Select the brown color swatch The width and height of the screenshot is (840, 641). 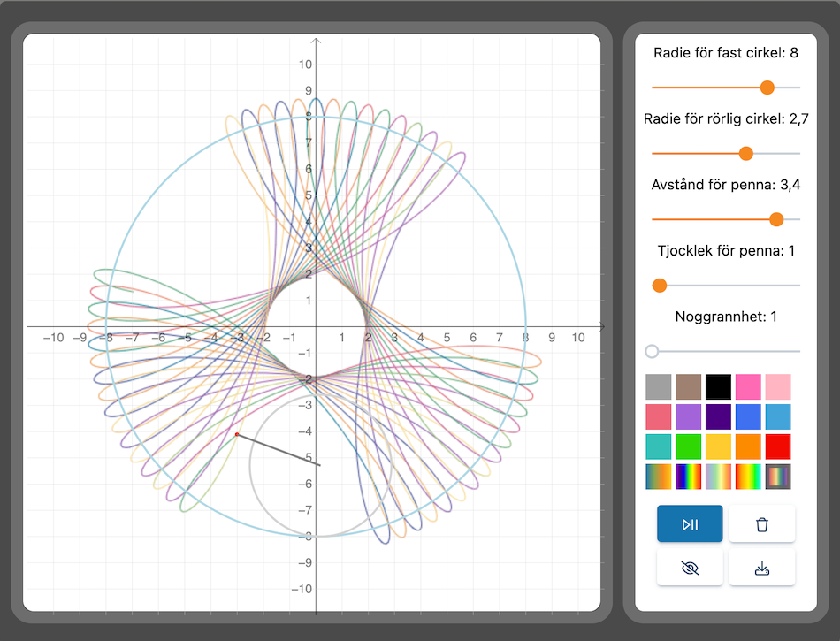tap(689, 386)
